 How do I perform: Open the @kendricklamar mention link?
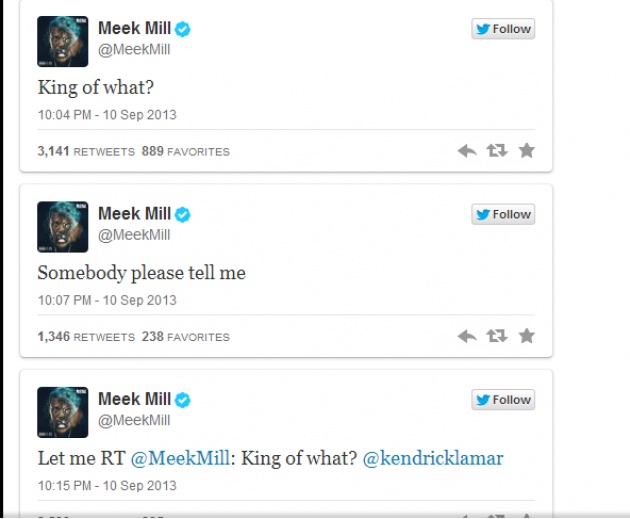(433, 458)
